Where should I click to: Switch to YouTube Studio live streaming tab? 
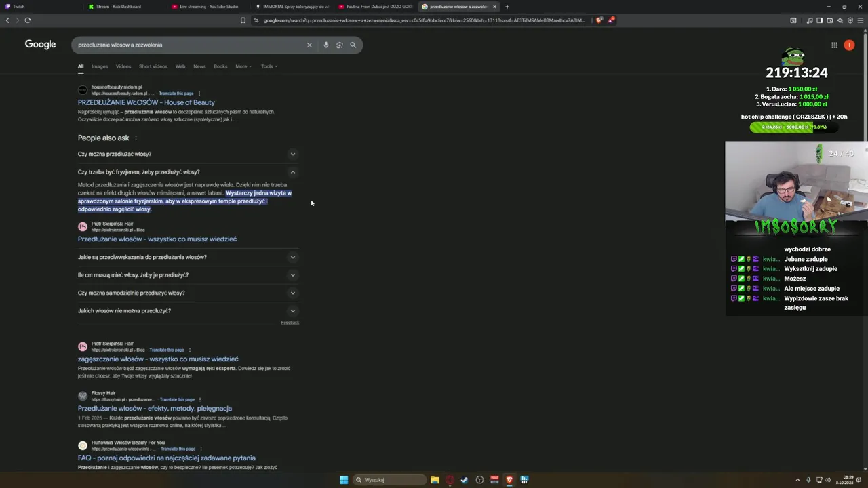[209, 7]
